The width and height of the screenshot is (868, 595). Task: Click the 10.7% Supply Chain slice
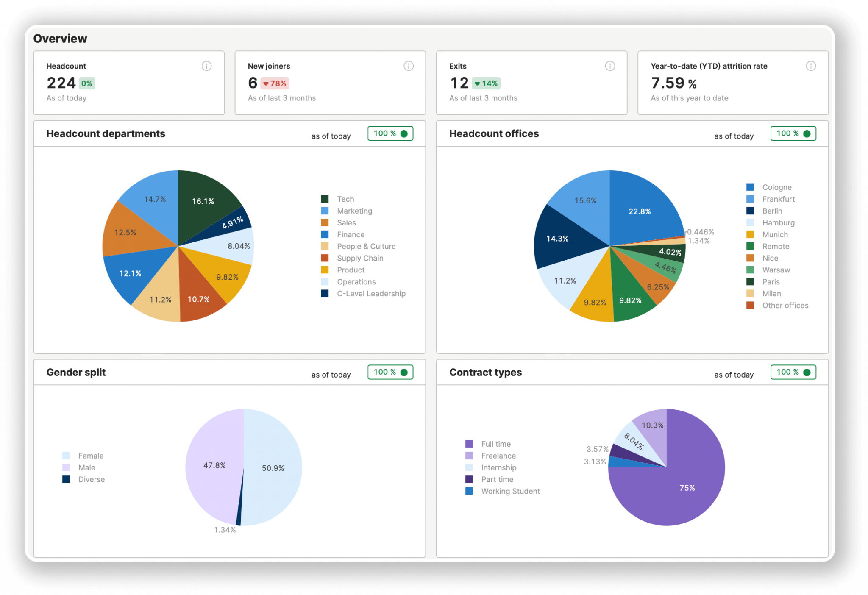(x=198, y=299)
